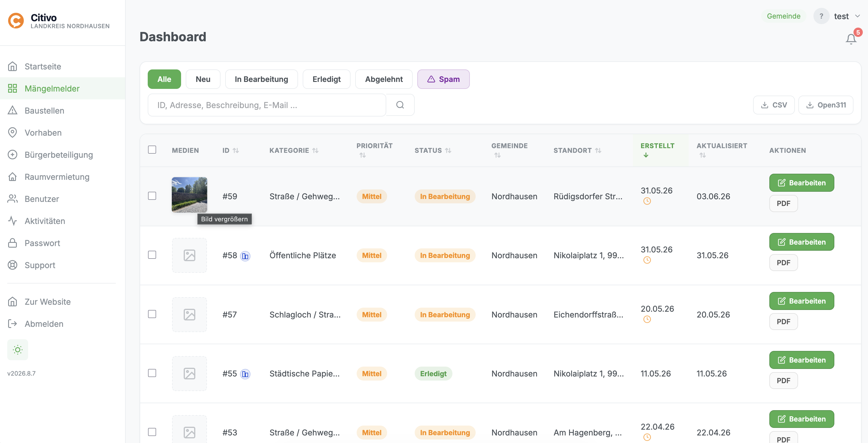This screenshot has height=443, width=868.
Task: Click the Bürgerbeteiligung plus-circle icon
Action: (x=12, y=155)
